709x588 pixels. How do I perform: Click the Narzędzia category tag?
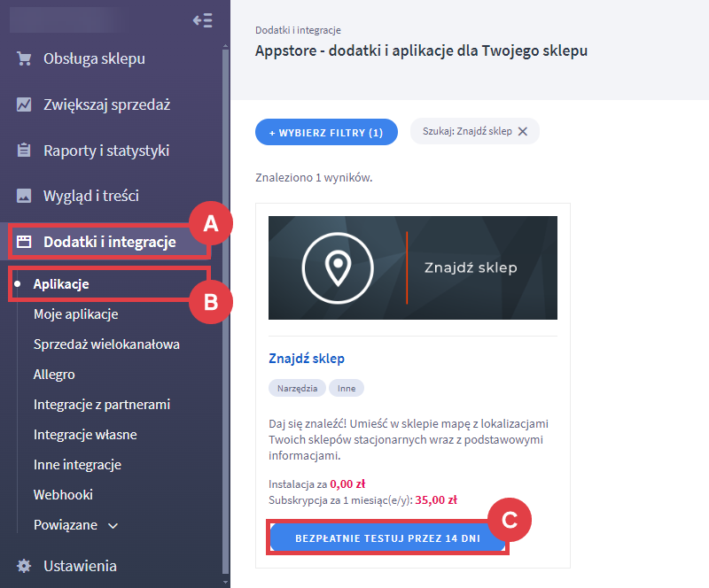click(x=297, y=388)
